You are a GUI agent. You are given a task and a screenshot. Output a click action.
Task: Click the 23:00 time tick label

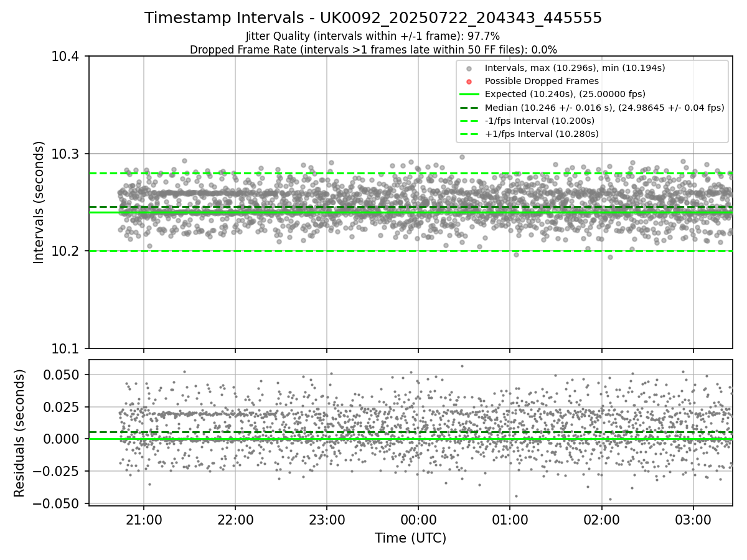pos(327,520)
